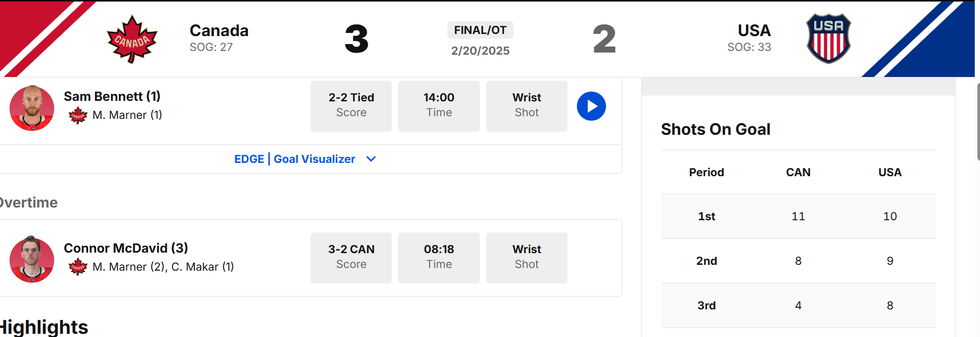Click the USA shield team logo
This screenshot has height=337, width=980.
(829, 39)
